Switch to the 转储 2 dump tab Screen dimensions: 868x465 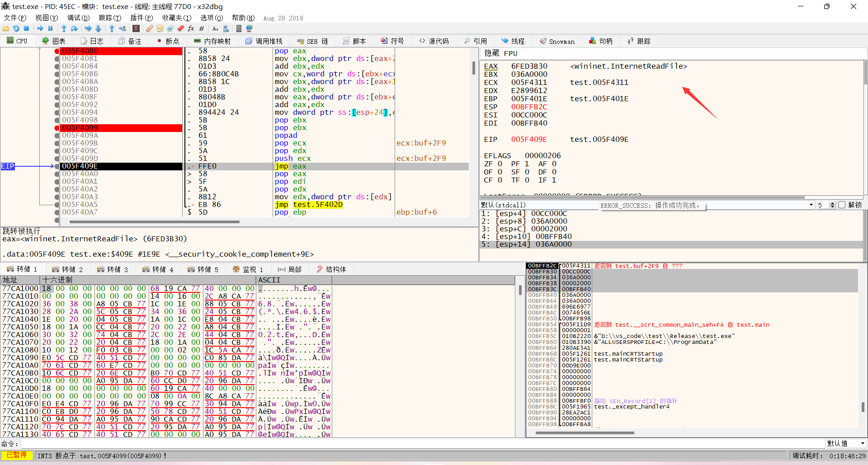[67, 269]
